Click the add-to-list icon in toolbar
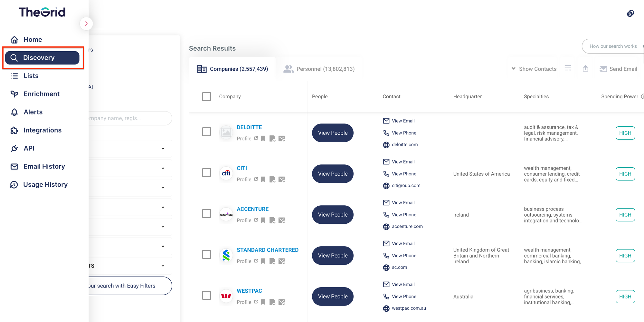This screenshot has width=644, height=322. (x=568, y=69)
